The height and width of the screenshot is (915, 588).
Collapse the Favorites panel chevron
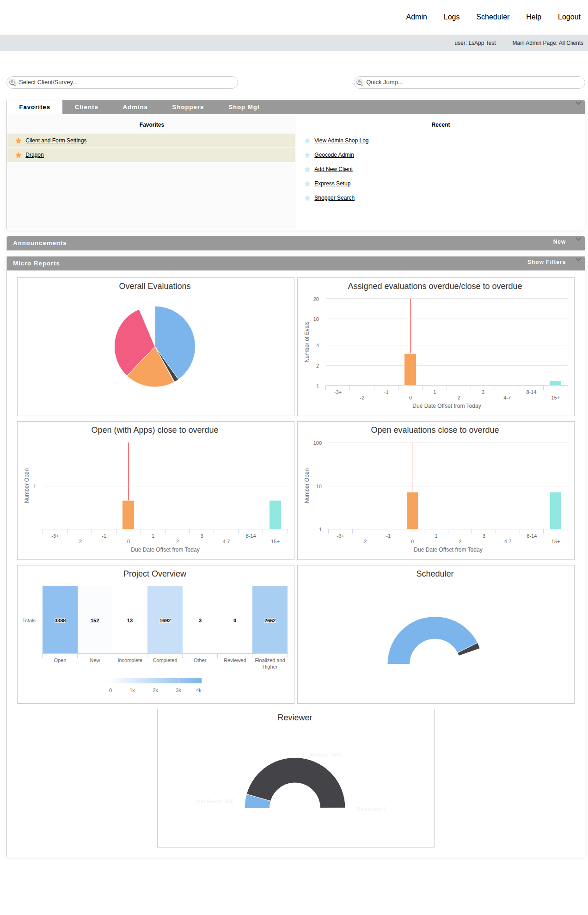point(578,104)
